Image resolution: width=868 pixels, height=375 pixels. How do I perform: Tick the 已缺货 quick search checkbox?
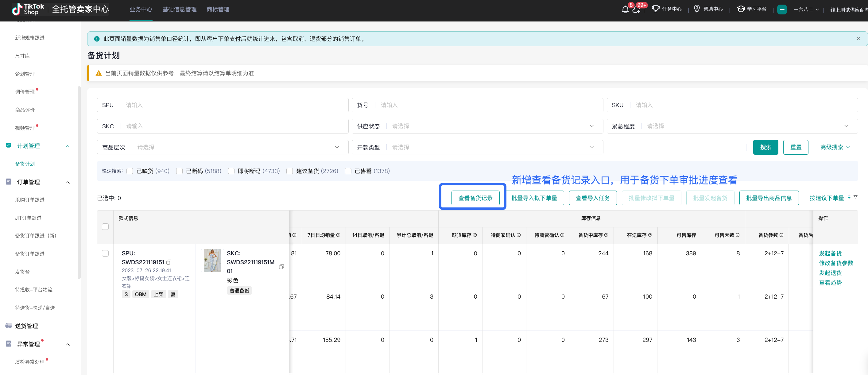pyautogui.click(x=130, y=171)
